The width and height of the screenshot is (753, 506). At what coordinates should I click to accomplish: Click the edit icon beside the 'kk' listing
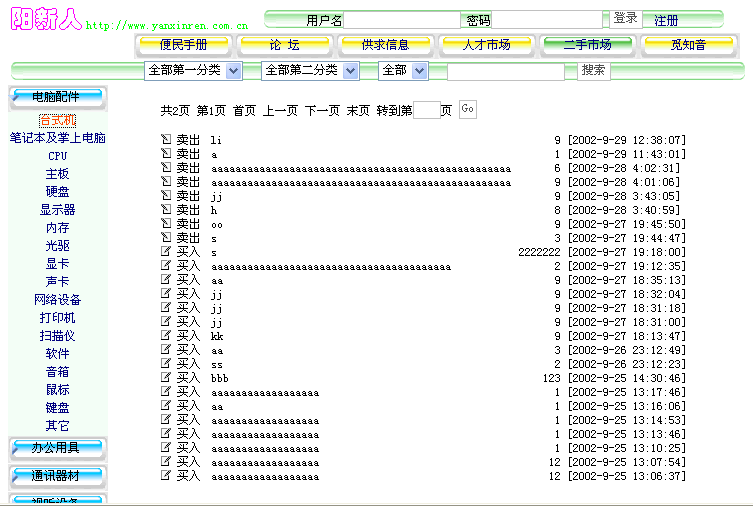(166, 336)
